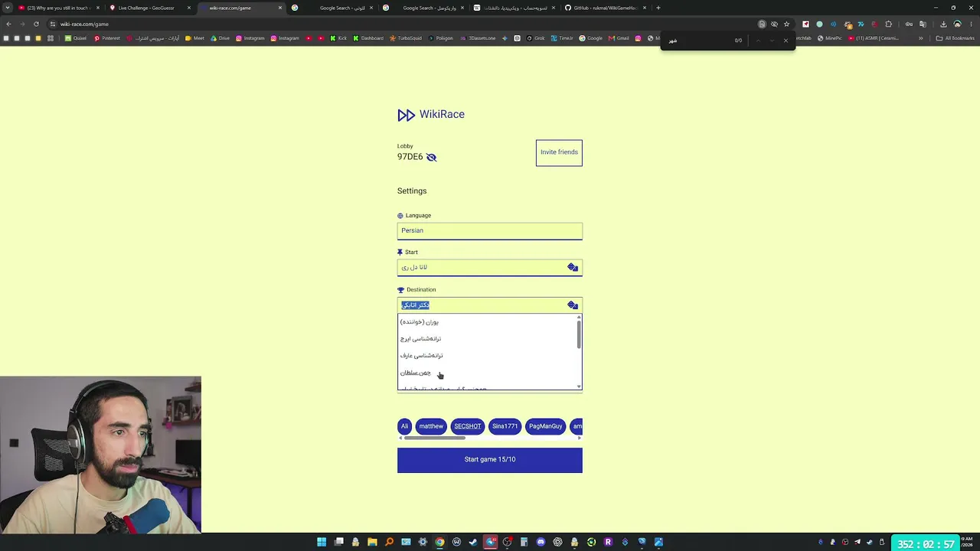Image resolution: width=980 pixels, height=551 pixels.
Task: Open the Windows Start menu
Action: [x=322, y=542]
